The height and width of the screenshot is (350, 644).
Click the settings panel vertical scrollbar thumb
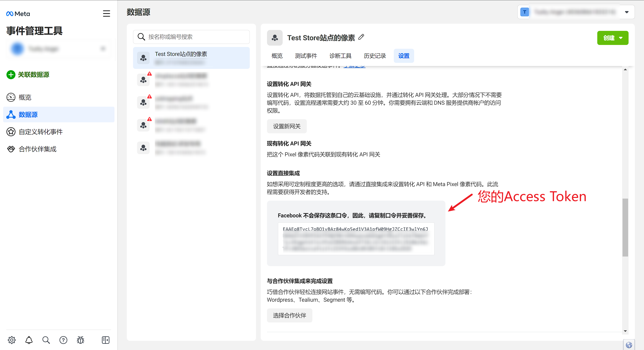tap(625, 227)
